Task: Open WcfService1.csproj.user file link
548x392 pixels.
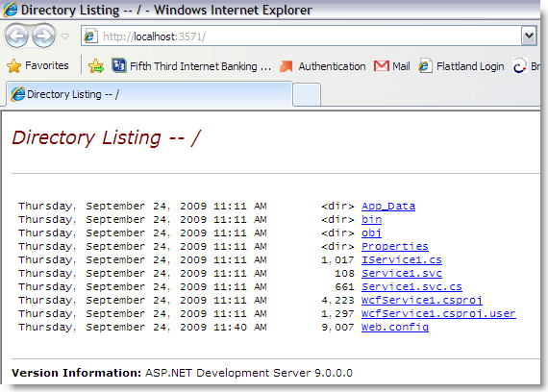Action: [x=438, y=314]
